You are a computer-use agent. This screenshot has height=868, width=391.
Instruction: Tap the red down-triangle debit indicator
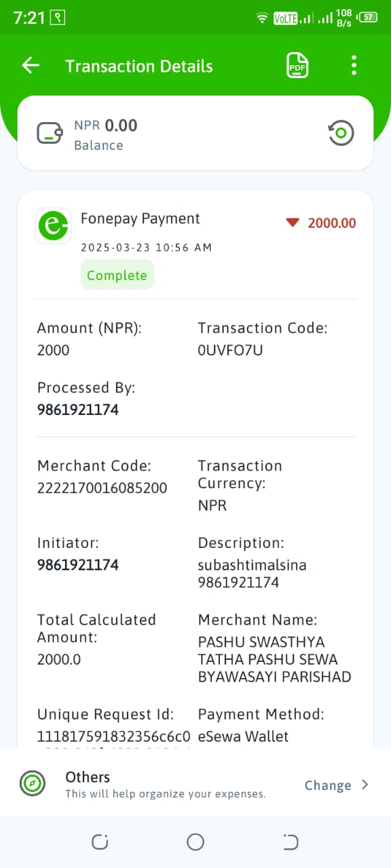tap(293, 222)
